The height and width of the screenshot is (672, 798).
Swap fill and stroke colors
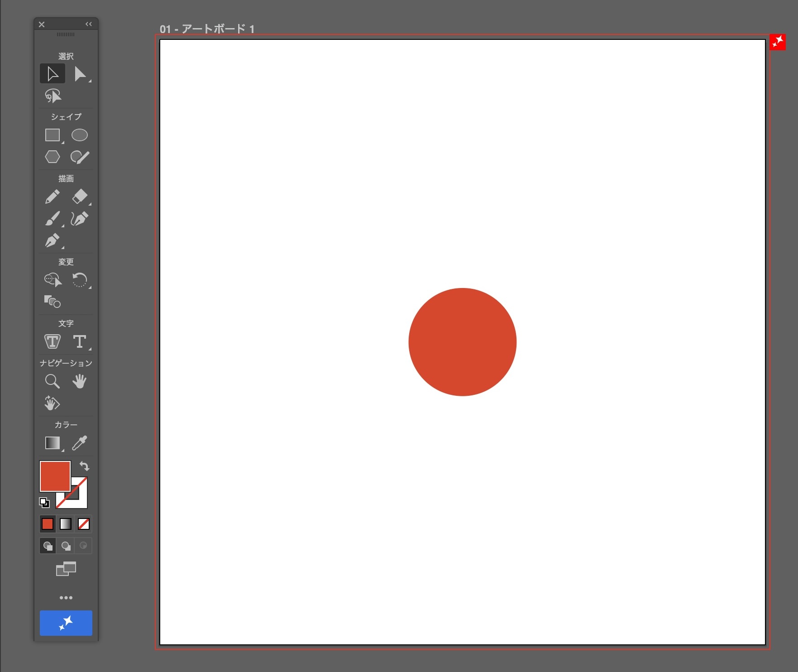tap(85, 466)
